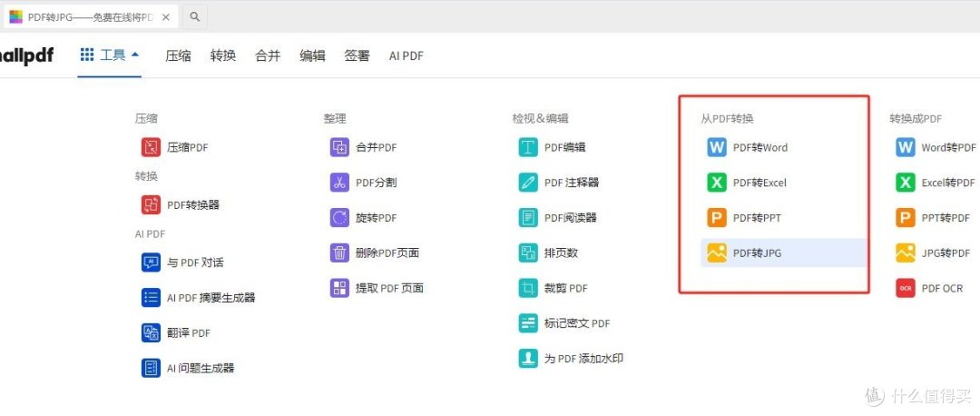The image size is (980, 416).
Task: Open the PDF转换器 link
Action: tap(193, 204)
